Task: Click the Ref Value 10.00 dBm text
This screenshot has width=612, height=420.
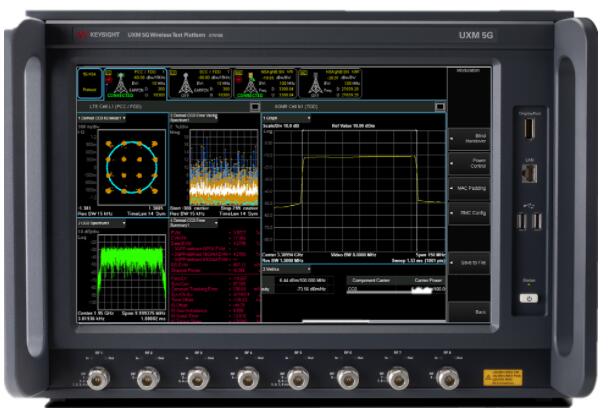Action: (x=353, y=126)
